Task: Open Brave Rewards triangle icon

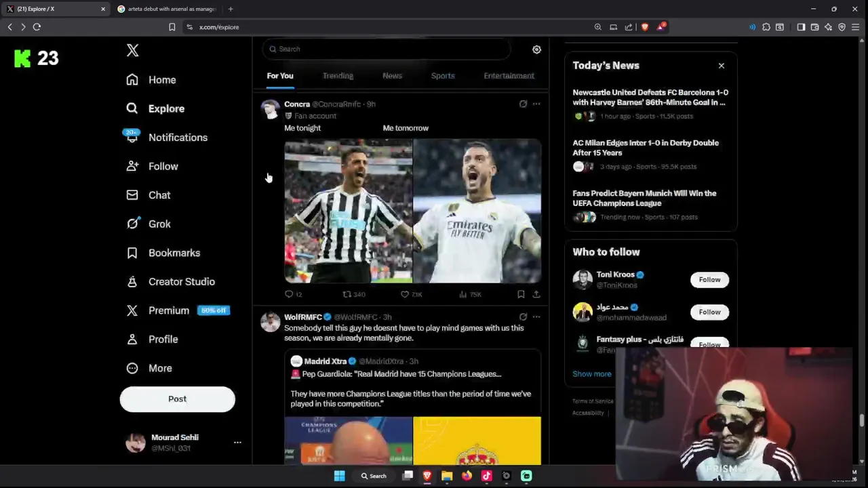Action: pyautogui.click(x=660, y=27)
